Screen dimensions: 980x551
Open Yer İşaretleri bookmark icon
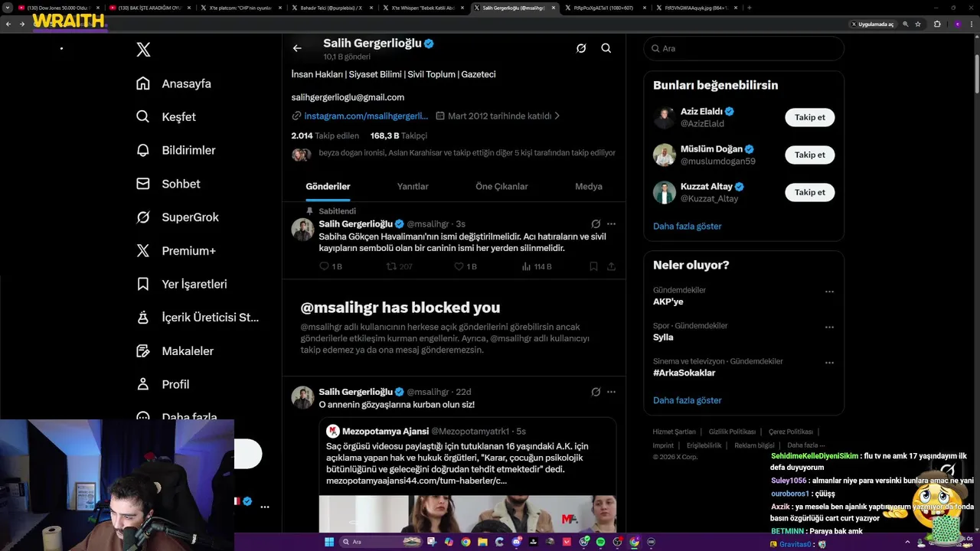tap(143, 284)
